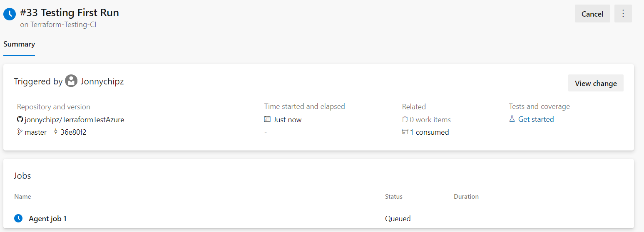Click the commit icon beside 36e80f2
Screen dimensions: 644x232
[56, 132]
